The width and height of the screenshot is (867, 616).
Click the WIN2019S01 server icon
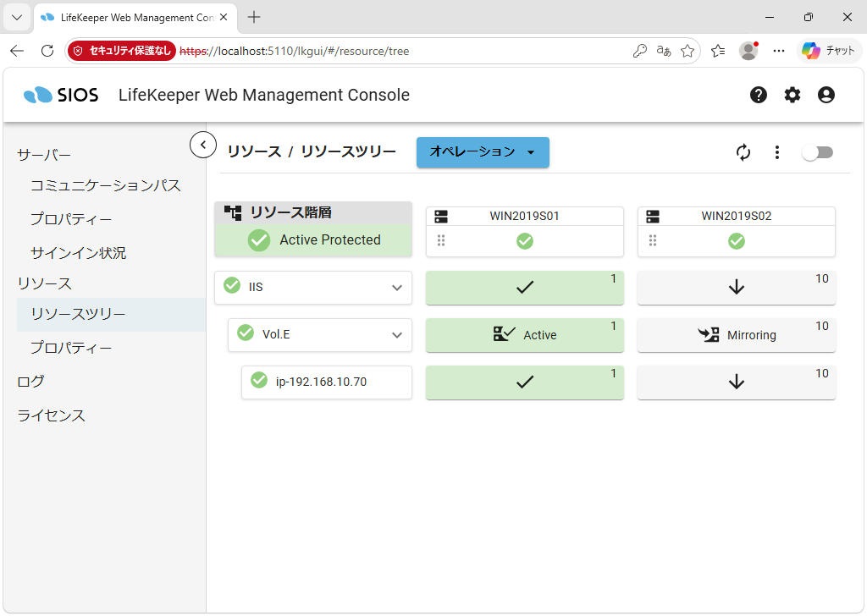coord(440,217)
